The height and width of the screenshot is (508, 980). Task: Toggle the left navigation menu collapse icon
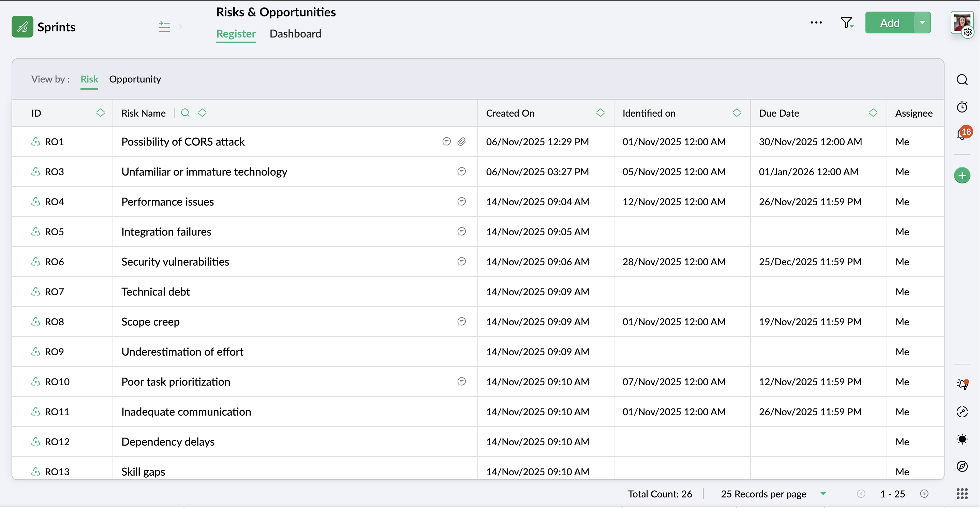(164, 27)
